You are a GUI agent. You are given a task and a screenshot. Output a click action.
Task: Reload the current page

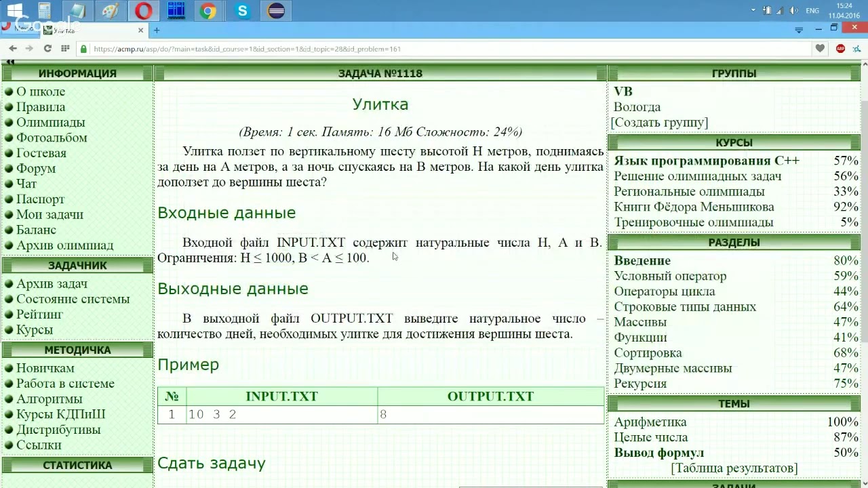(47, 48)
